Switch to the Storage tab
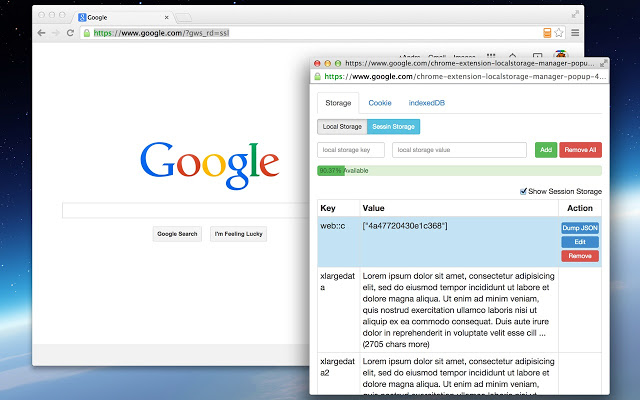 coord(338,103)
